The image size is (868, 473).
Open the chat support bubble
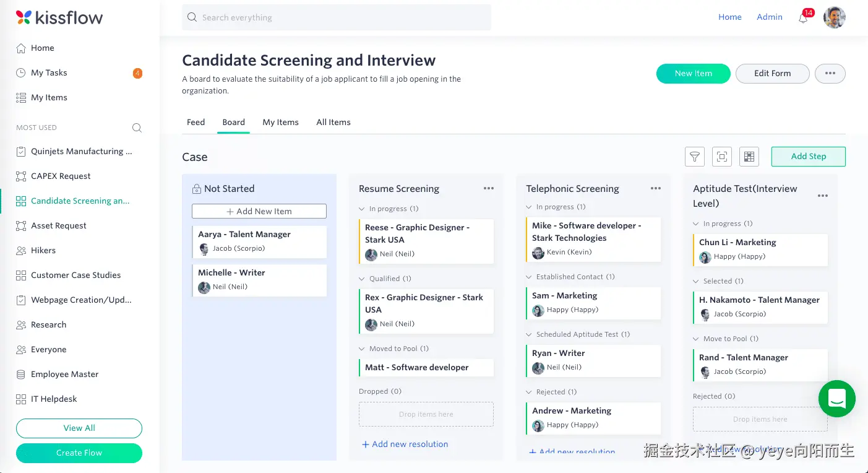tap(836, 398)
